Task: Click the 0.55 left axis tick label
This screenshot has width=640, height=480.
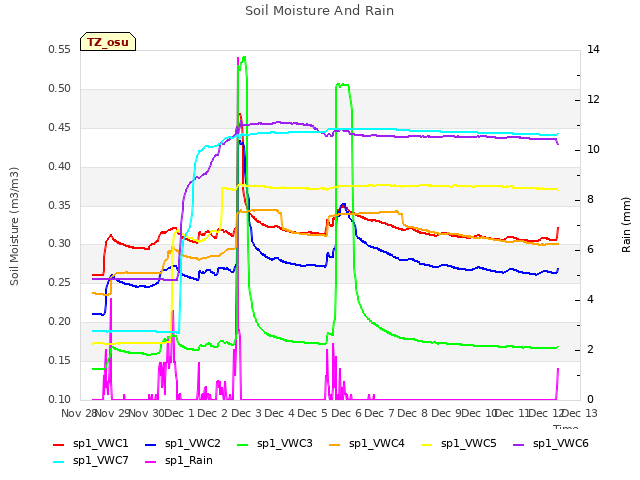Action: click(60, 50)
